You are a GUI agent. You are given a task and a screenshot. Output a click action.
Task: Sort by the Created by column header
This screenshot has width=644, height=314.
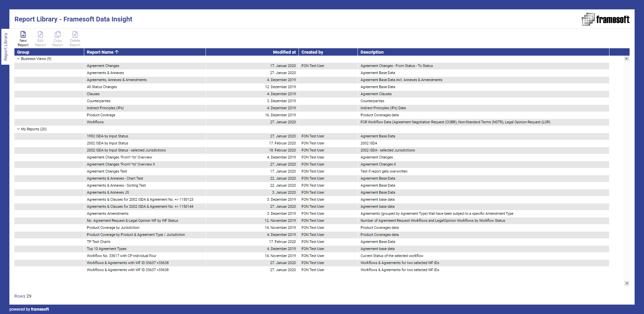click(328, 52)
